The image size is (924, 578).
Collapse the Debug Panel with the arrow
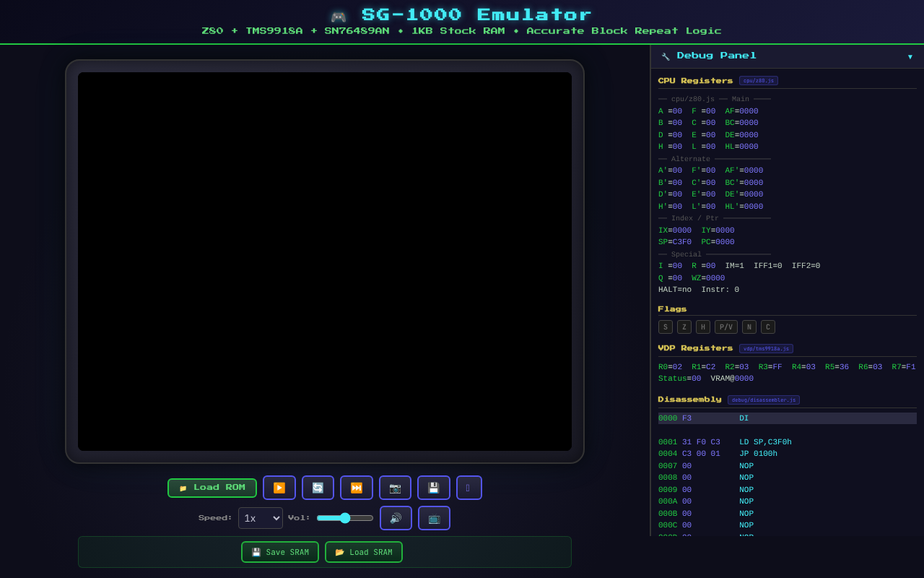coord(910,56)
